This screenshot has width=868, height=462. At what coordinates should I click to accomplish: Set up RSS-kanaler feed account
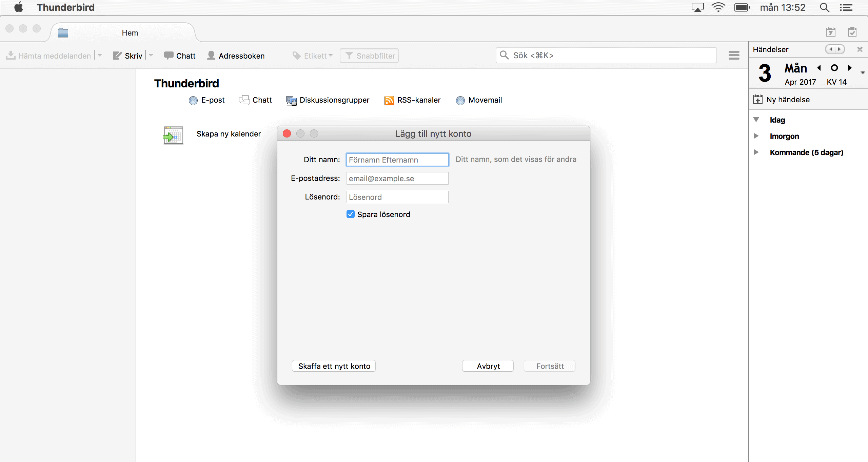412,100
